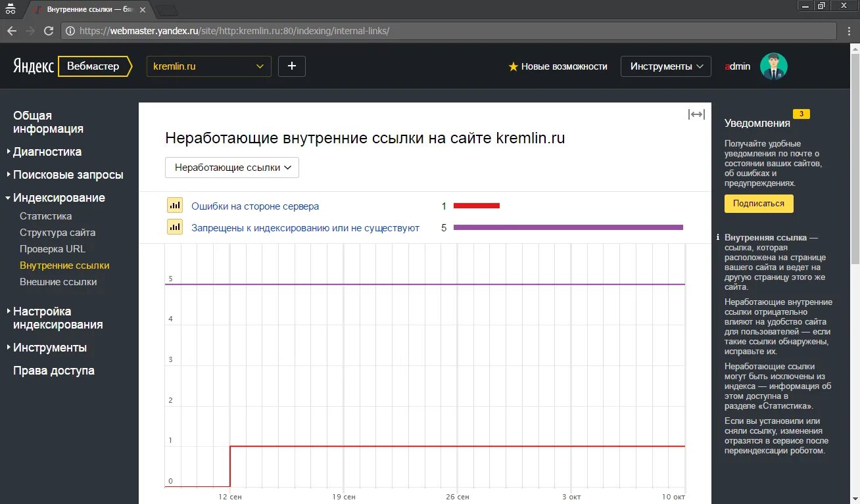Click the purple graph line at 5
The width and height of the screenshot is (860, 504).
[x=425, y=285]
